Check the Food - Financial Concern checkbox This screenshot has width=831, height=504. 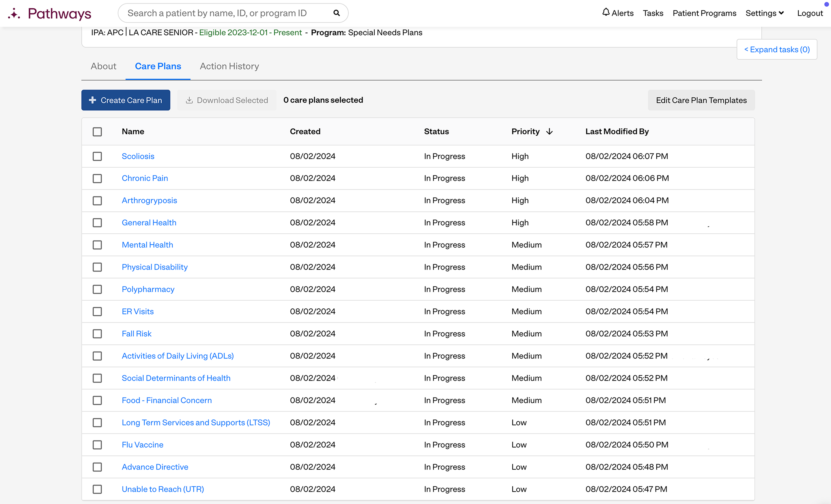[x=97, y=400]
